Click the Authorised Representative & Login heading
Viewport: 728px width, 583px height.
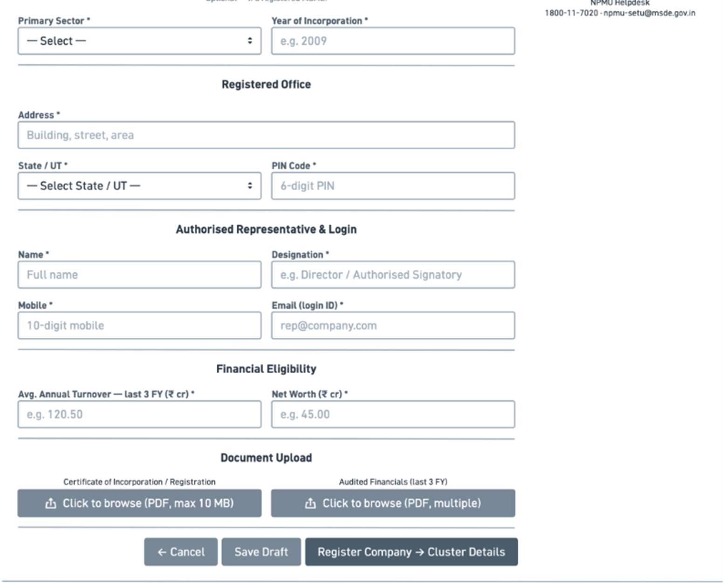(266, 229)
